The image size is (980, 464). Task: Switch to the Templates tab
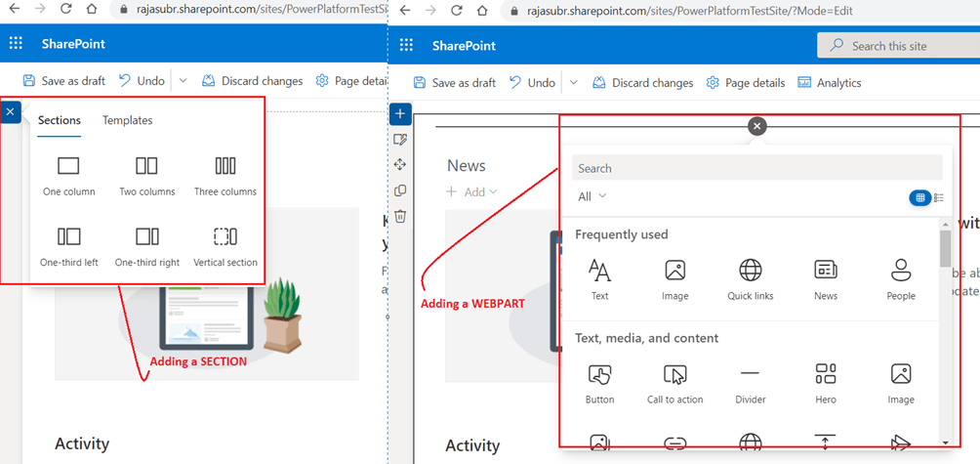pos(128,120)
